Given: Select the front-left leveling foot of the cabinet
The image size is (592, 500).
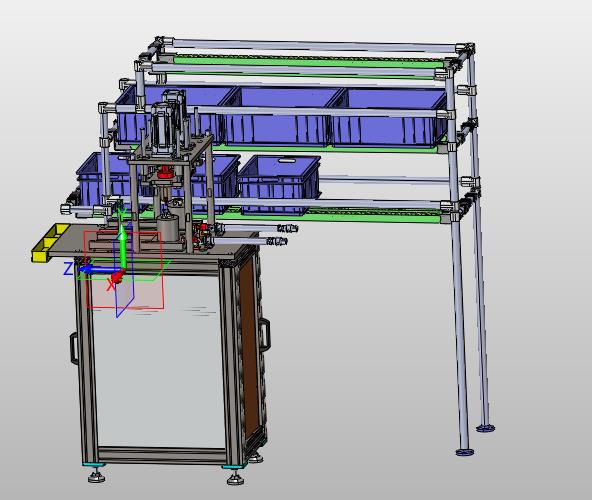Looking at the screenshot, I should pyautogui.click(x=97, y=476).
